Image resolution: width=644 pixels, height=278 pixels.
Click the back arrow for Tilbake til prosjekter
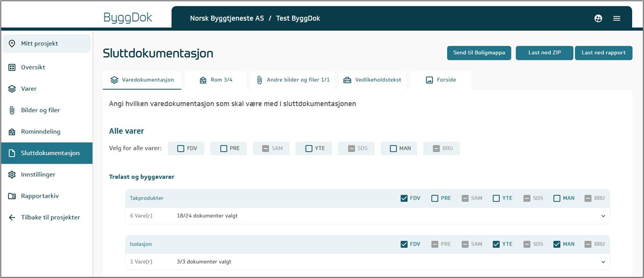[12, 217]
